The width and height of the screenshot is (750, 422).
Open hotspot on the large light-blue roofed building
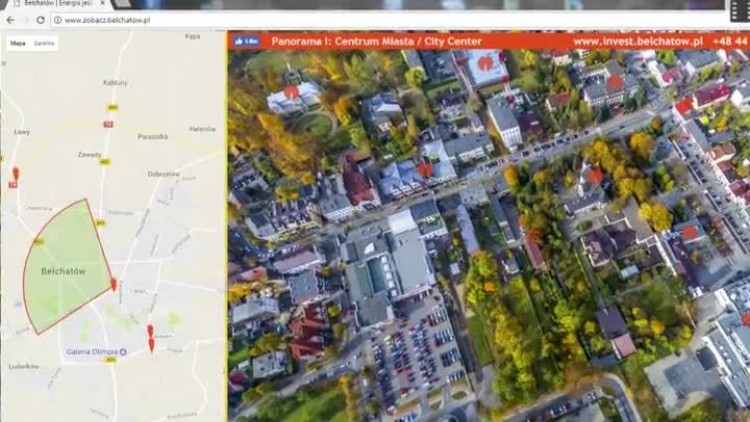pos(485,63)
